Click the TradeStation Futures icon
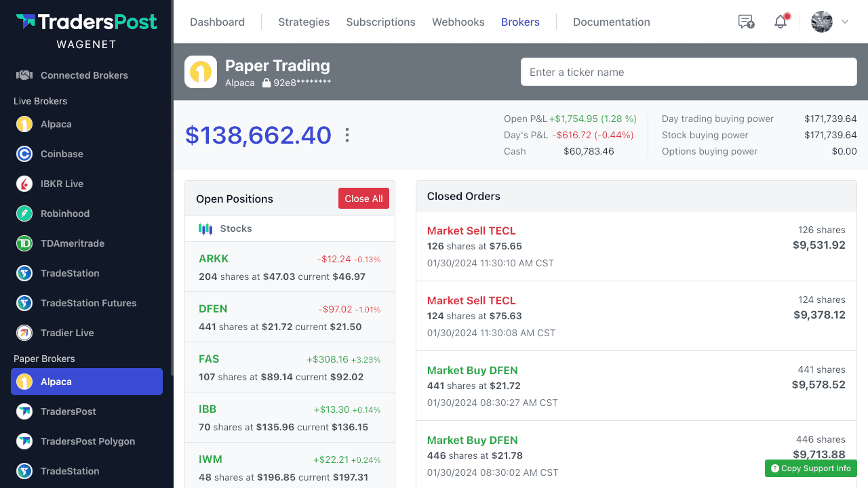The image size is (868, 488). tap(24, 303)
